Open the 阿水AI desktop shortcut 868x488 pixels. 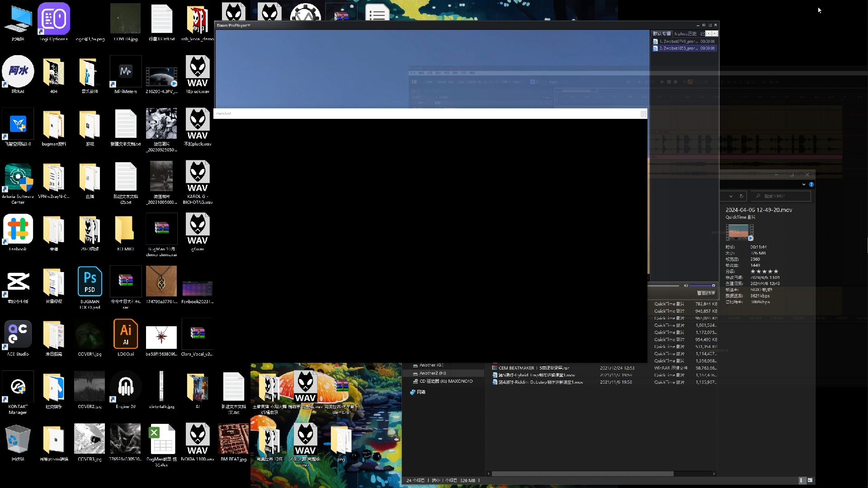(x=18, y=75)
